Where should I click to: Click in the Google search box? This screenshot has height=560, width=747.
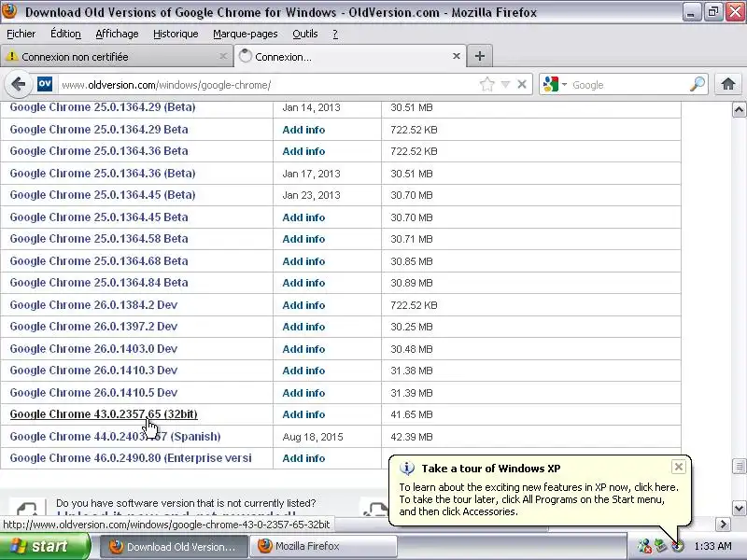click(x=628, y=85)
